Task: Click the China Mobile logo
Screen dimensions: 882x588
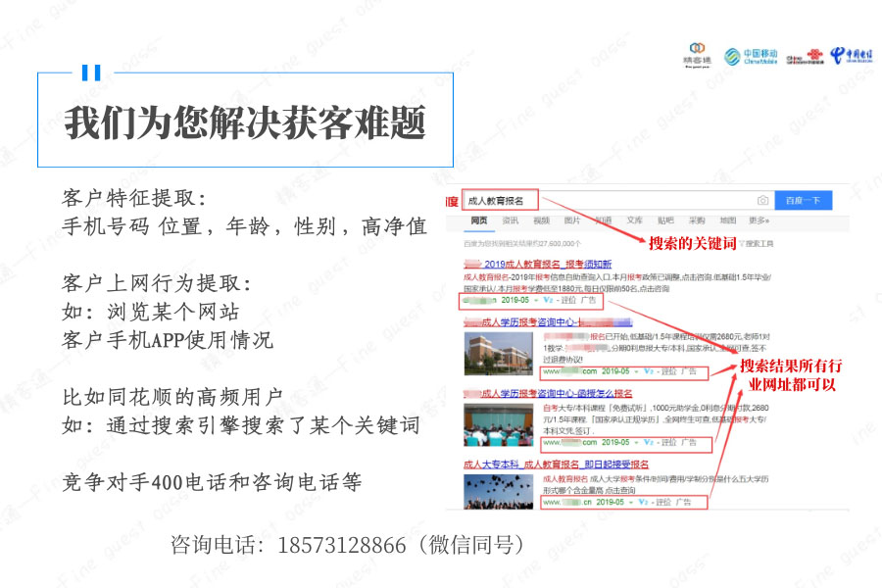Action: pos(751,57)
